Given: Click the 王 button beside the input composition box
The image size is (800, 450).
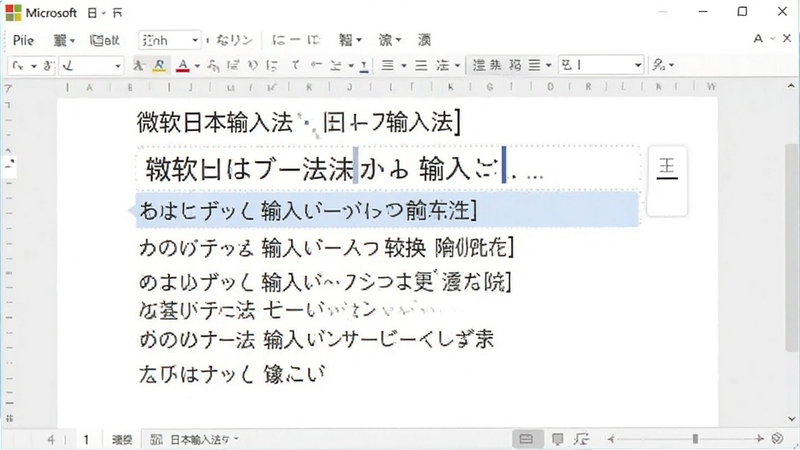Looking at the screenshot, I should point(667,168).
